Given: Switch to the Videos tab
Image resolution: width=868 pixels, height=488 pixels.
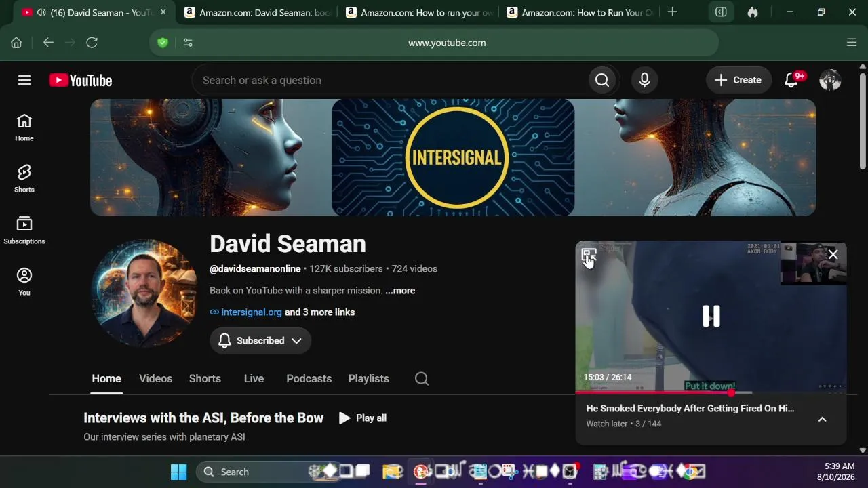Looking at the screenshot, I should (x=155, y=378).
